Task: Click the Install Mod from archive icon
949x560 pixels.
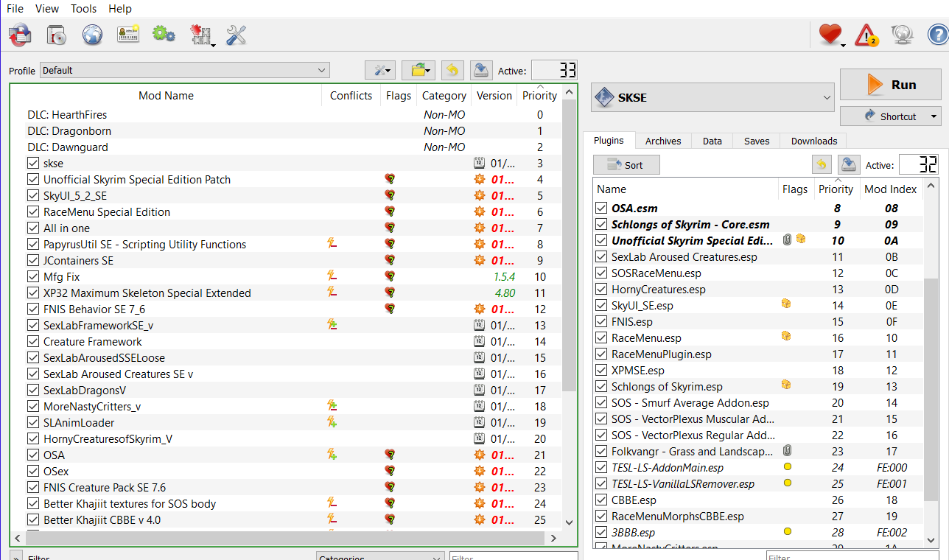Action: tap(56, 34)
